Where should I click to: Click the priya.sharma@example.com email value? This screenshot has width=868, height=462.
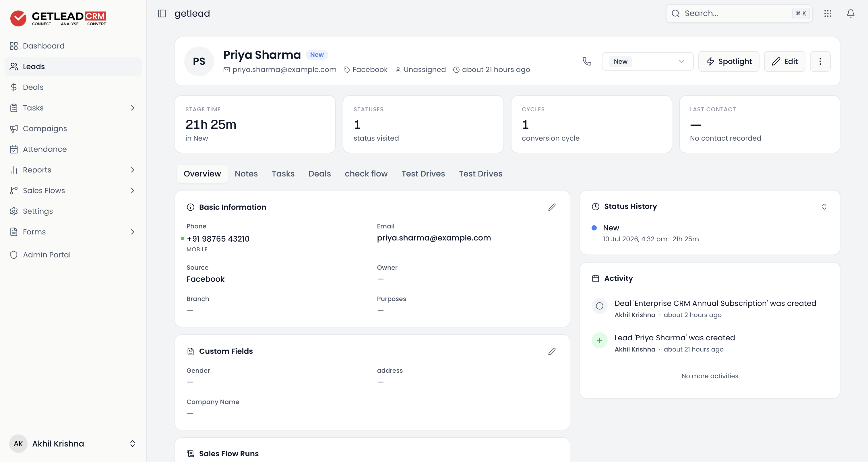click(434, 238)
